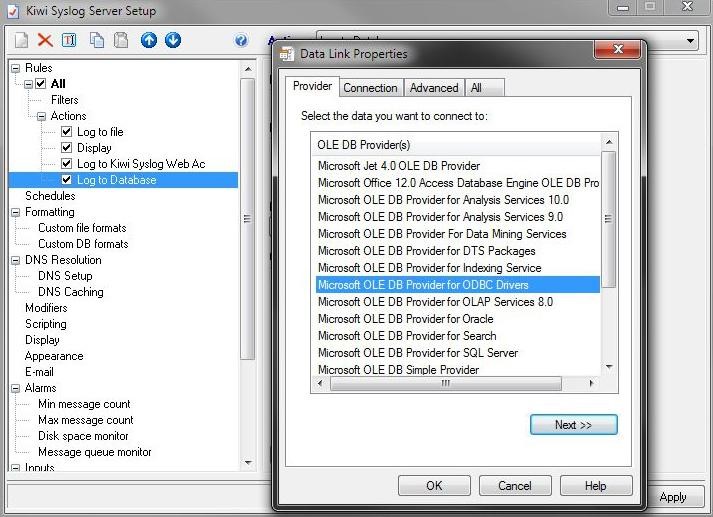Click the provider list scroll right arrow

click(x=591, y=383)
